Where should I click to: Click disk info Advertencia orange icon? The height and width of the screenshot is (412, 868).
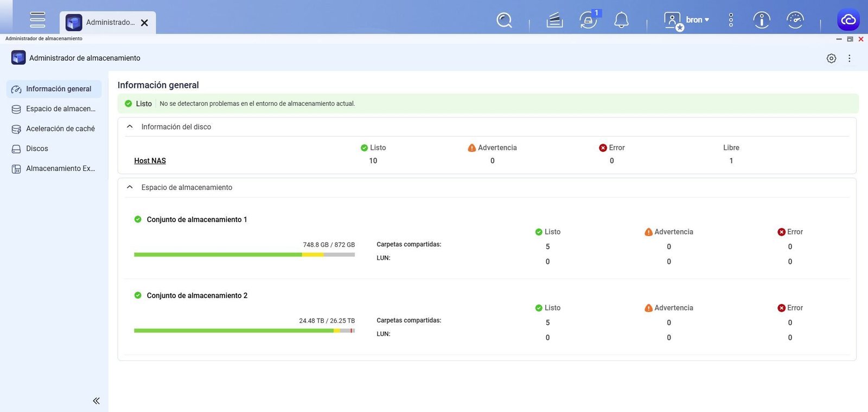[471, 148]
